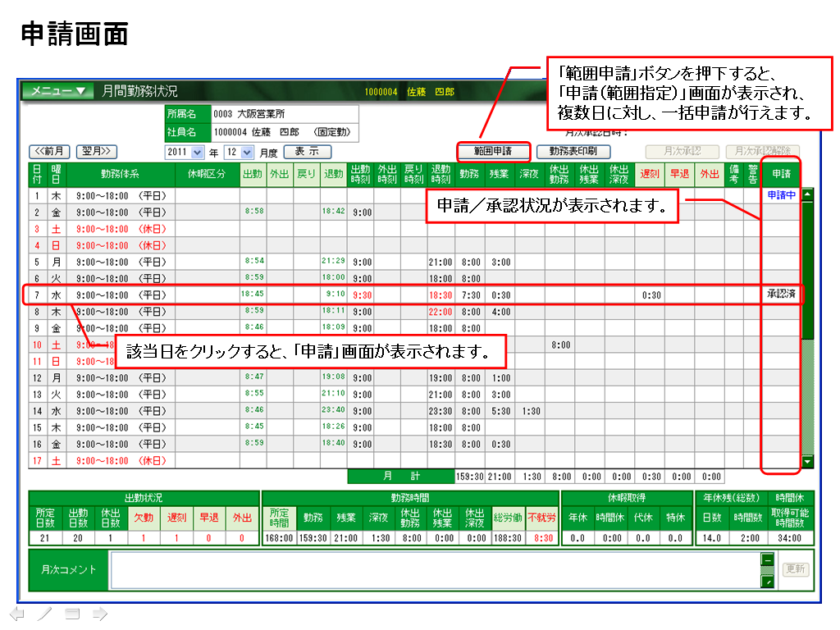840x630 pixels.
Task: Click red 22:00 end time on day 8
Action: tap(441, 312)
